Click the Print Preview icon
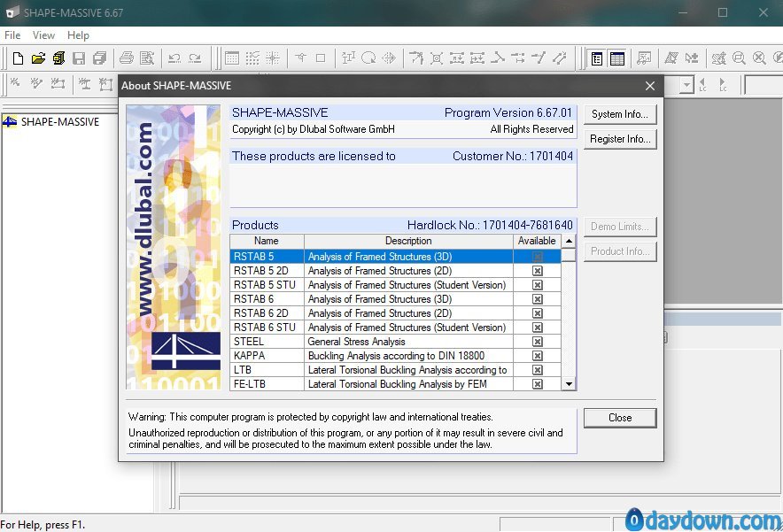The height and width of the screenshot is (532, 783). tap(147, 58)
